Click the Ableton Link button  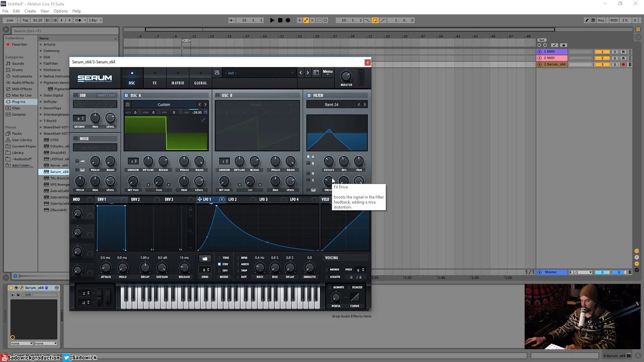pos(10,20)
